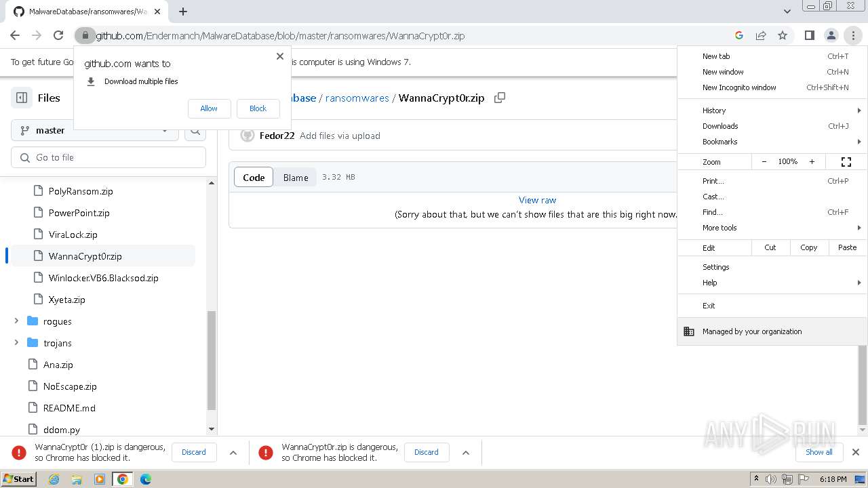Discard the WannaCrypt0r.zip download
868x488 pixels.
(x=426, y=452)
